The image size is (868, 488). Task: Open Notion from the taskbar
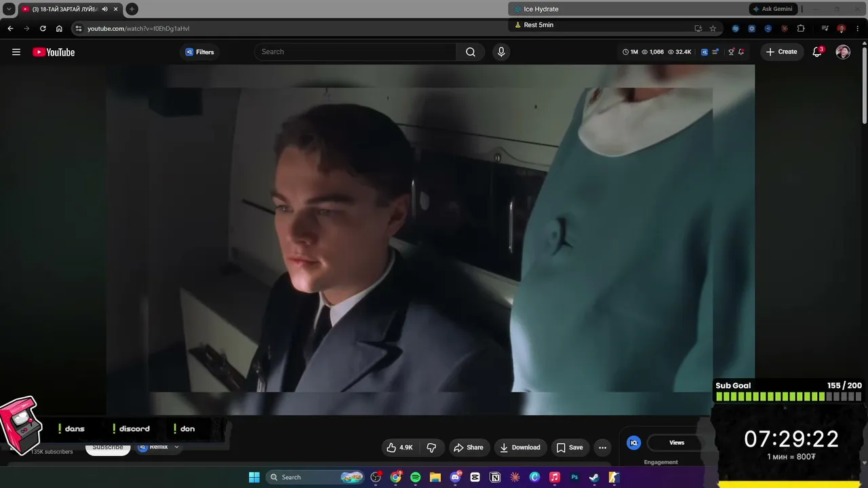pos(495,477)
